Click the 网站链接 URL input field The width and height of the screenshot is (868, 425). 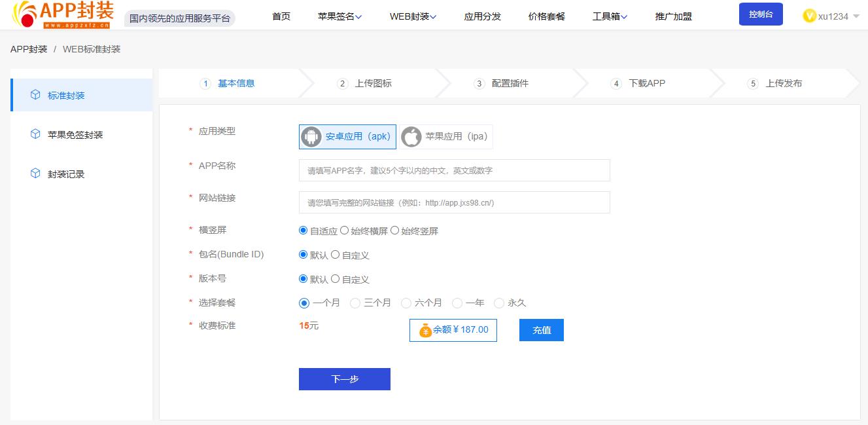click(x=454, y=202)
